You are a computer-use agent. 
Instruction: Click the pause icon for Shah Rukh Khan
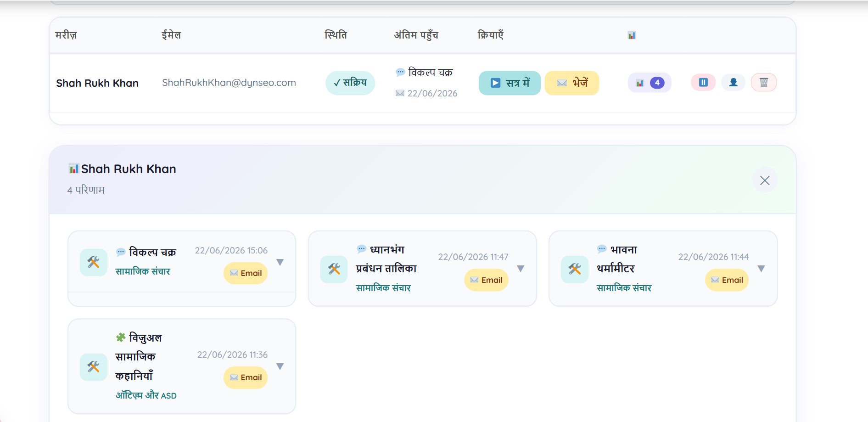tap(703, 83)
